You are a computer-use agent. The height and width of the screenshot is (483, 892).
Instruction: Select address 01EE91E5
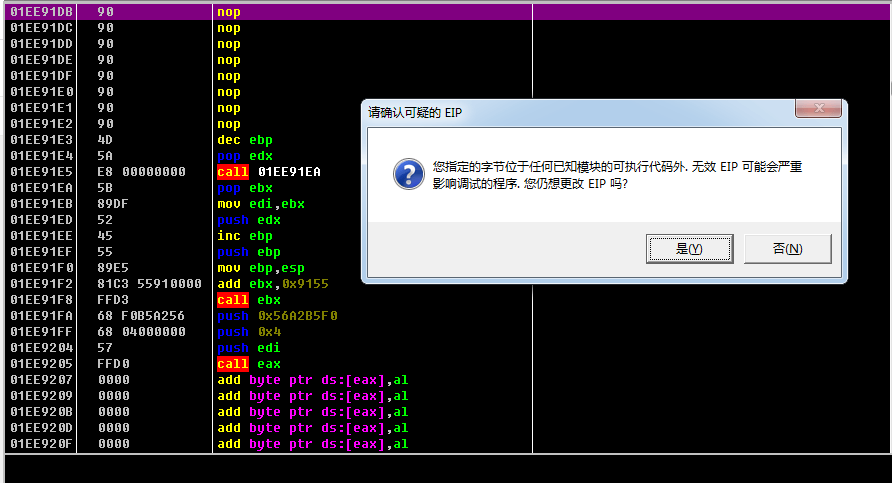(x=42, y=172)
